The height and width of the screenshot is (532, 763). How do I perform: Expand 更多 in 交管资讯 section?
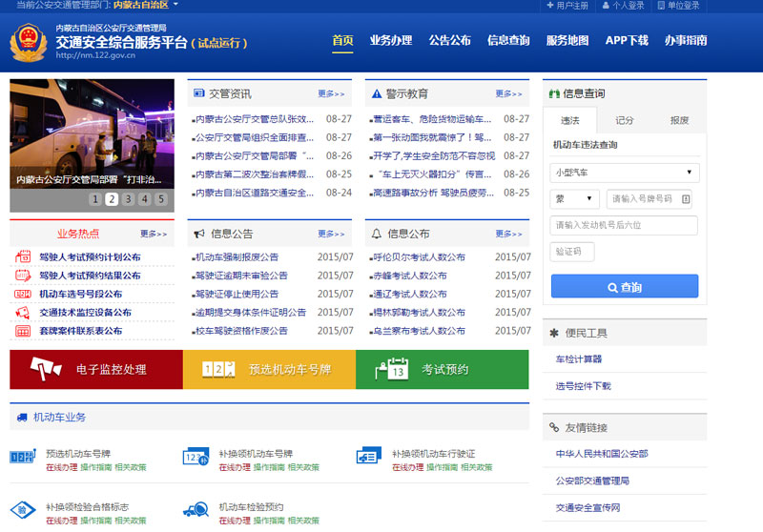(x=331, y=93)
